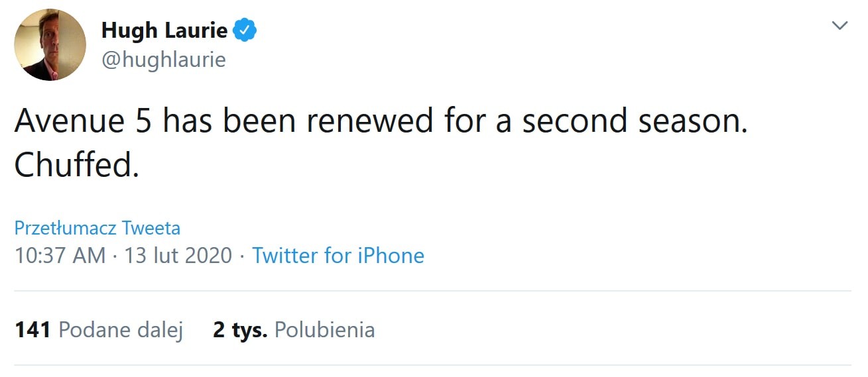Image resolution: width=868 pixels, height=377 pixels.
Task: Click the 2 tys. likes count
Action: tap(240, 330)
